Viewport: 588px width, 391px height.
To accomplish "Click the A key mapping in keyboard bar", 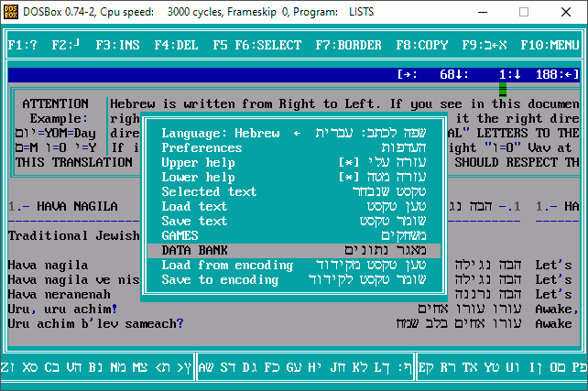I will click(206, 367).
